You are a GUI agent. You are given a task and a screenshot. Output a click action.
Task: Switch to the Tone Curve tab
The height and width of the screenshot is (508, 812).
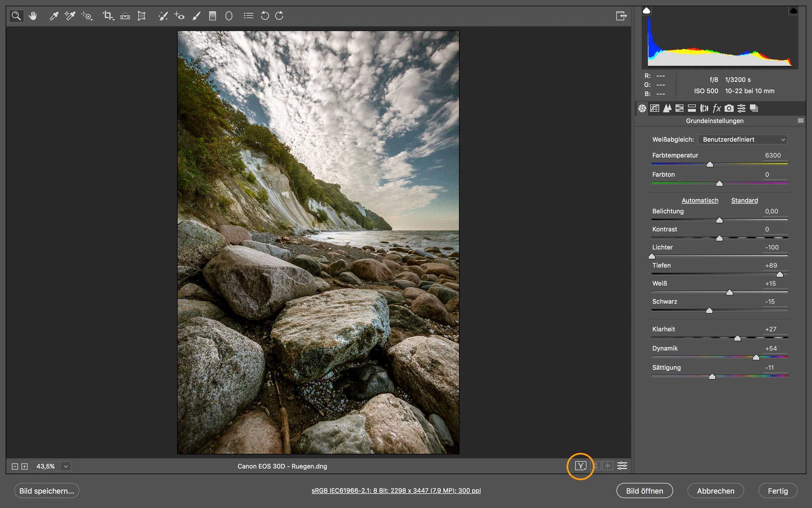click(x=655, y=108)
